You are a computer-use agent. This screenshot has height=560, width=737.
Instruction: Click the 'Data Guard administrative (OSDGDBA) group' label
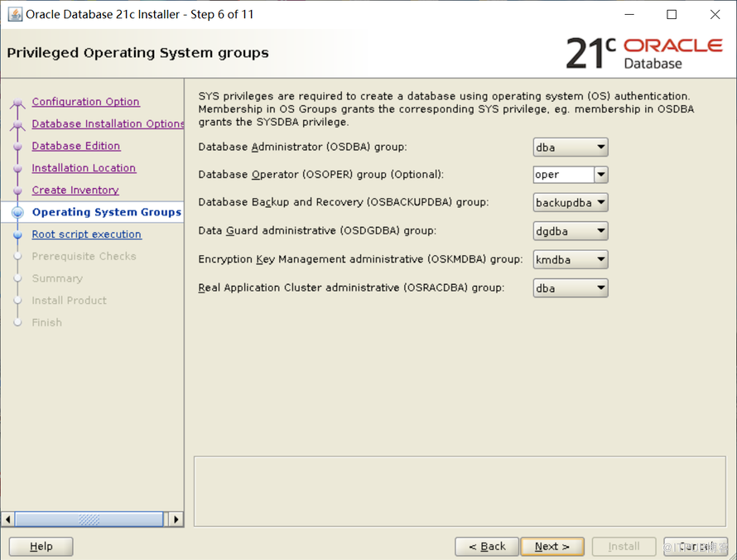pyautogui.click(x=317, y=230)
